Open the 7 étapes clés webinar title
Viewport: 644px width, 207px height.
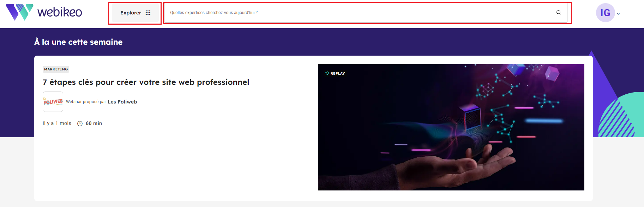pyautogui.click(x=146, y=82)
